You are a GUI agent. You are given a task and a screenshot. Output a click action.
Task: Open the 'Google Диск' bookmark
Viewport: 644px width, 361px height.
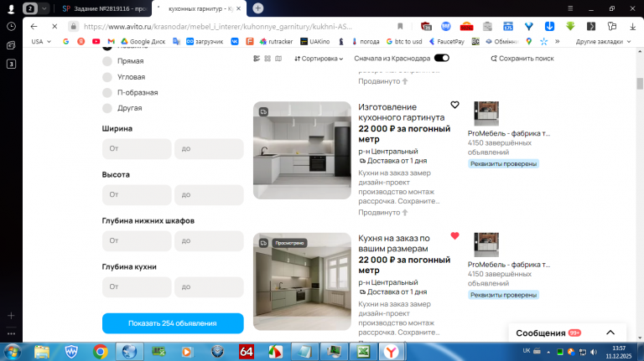coord(143,41)
